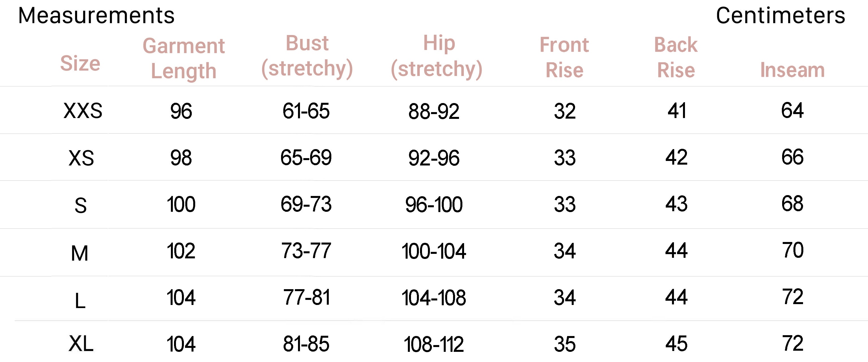Viewport: 868px width, 362px height.
Task: Click the XS size row label
Action: point(81,158)
